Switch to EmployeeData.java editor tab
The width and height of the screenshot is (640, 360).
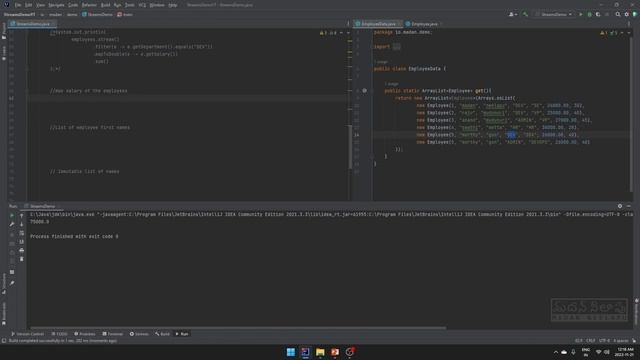(378, 24)
